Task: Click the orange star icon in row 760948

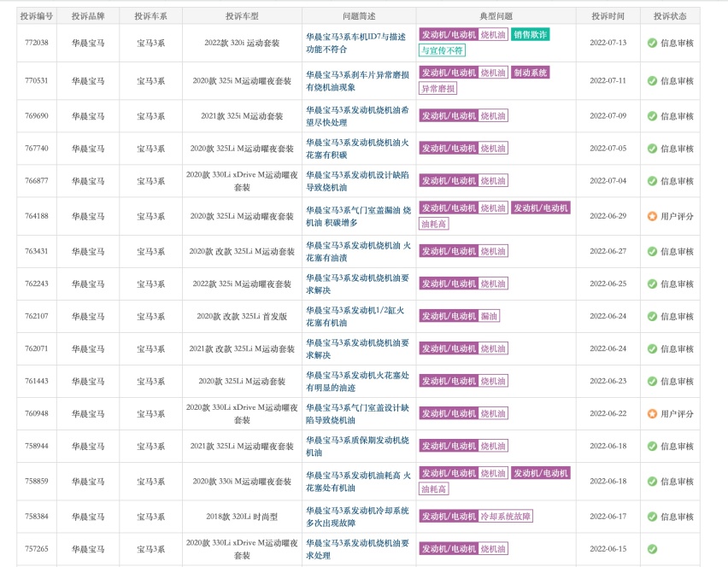Action: pos(652,414)
